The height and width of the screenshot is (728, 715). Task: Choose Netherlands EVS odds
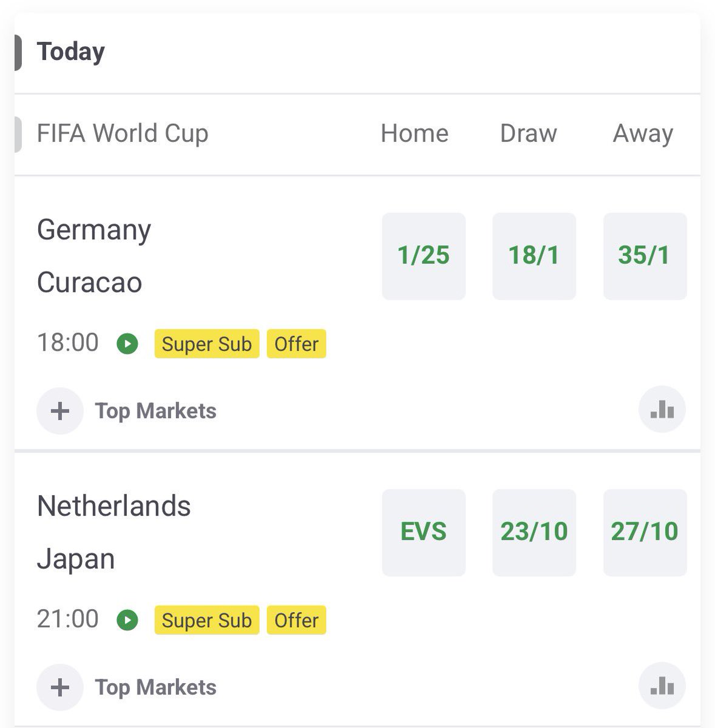[x=424, y=533]
